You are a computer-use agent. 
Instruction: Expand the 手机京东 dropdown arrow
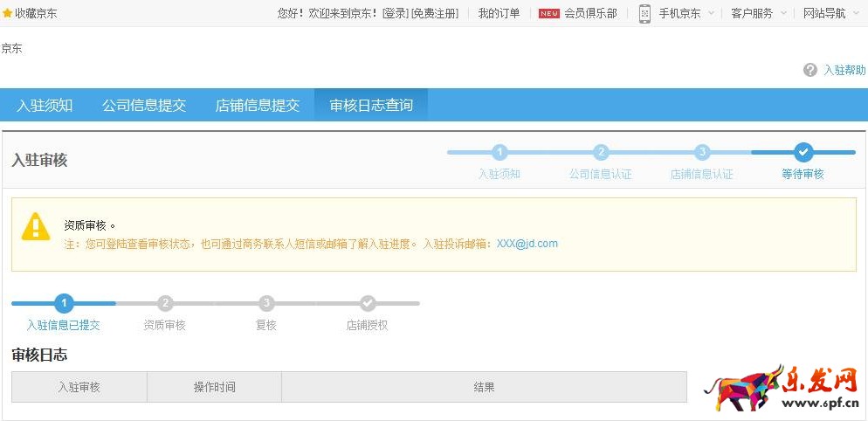click(711, 13)
